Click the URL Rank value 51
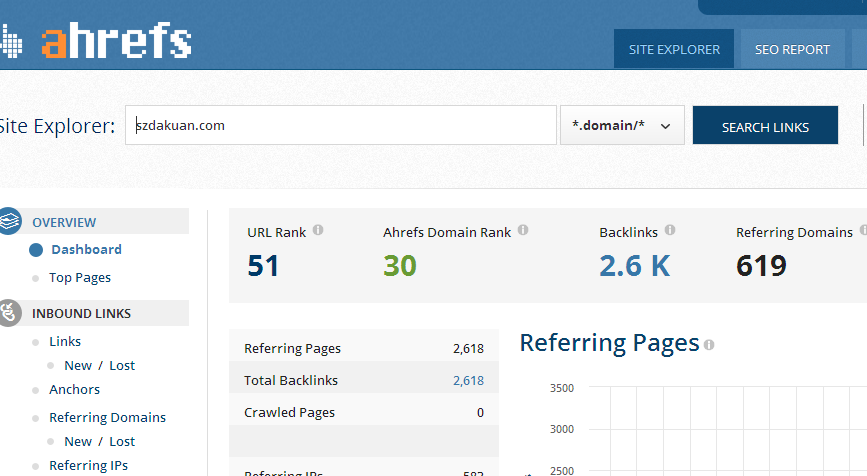The height and width of the screenshot is (476, 867). (263, 266)
